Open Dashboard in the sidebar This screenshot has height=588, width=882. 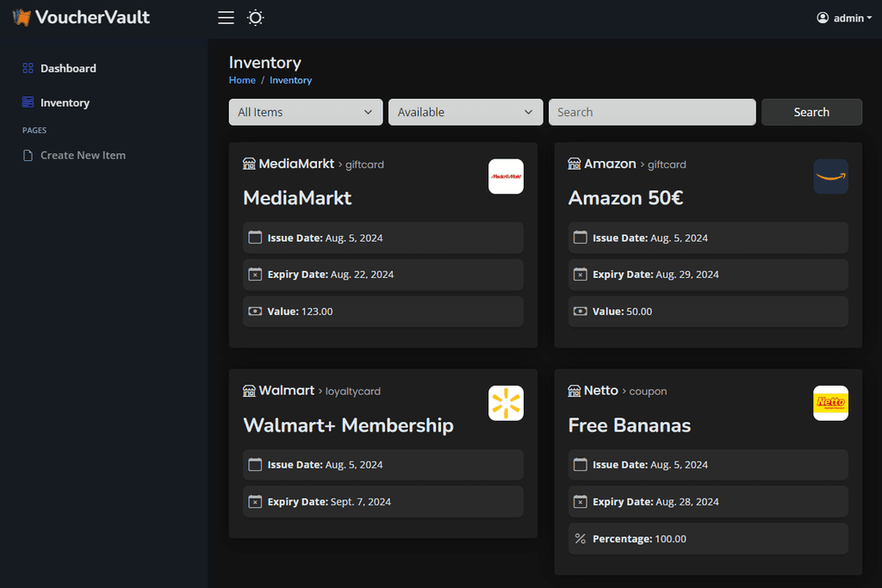68,68
